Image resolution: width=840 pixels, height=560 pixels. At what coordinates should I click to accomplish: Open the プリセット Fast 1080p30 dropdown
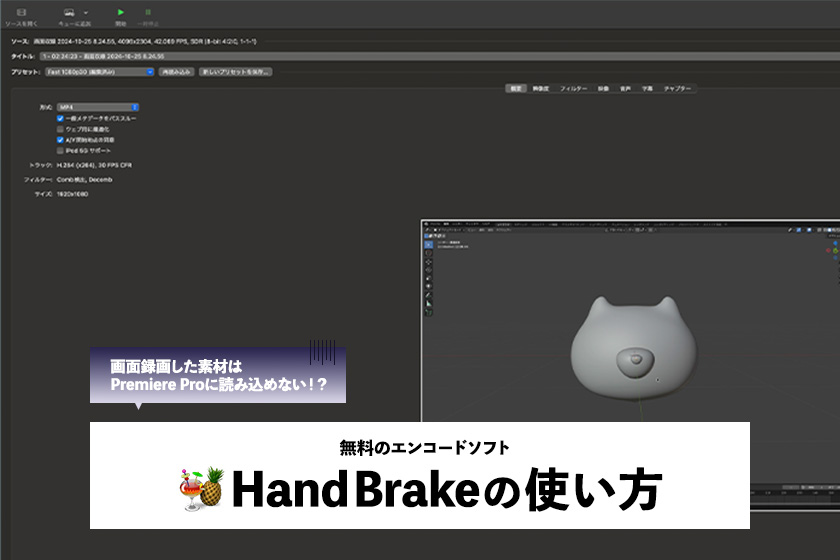(x=100, y=72)
